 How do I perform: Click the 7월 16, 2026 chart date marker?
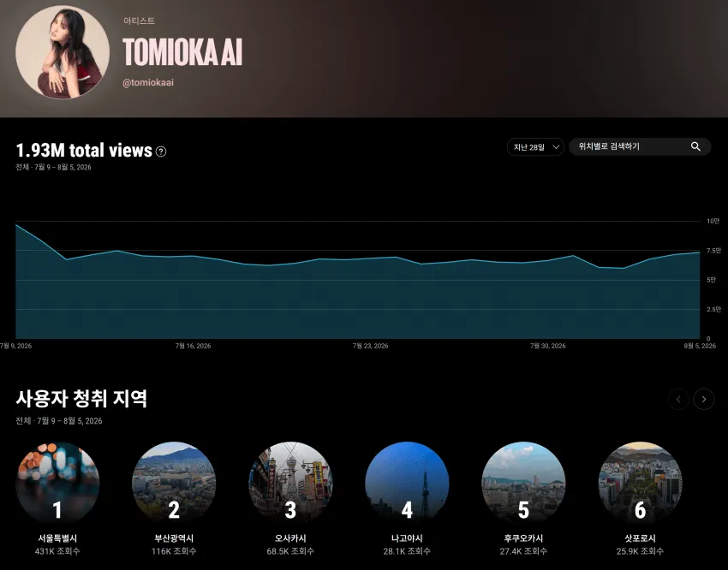pos(194,346)
